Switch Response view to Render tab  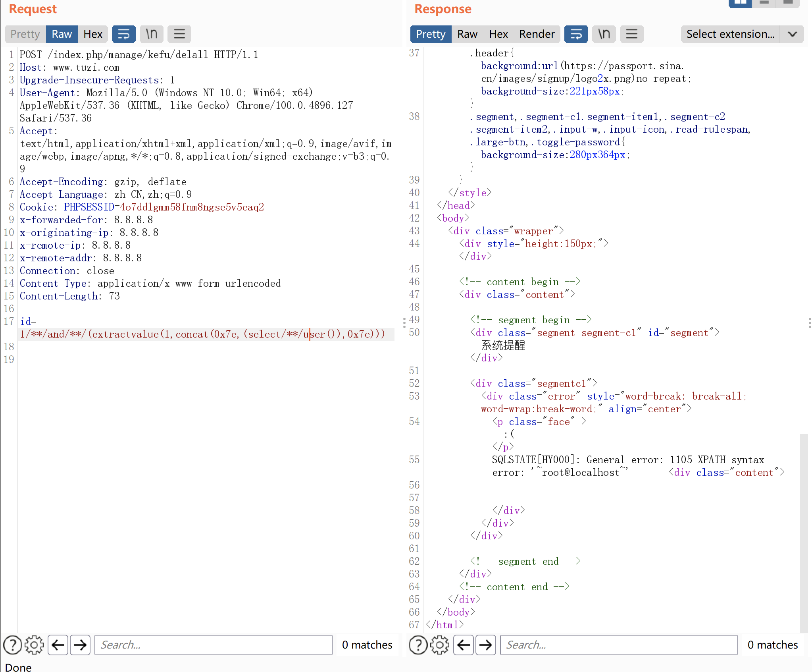(x=537, y=34)
